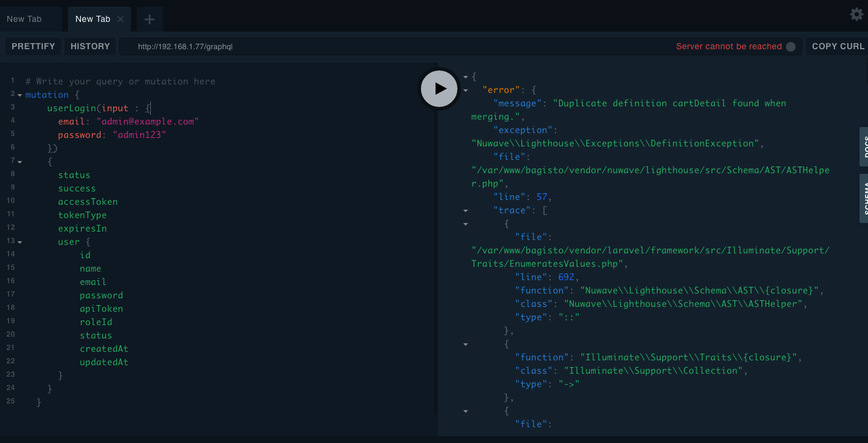This screenshot has height=443, width=868.
Task: Add a new tab with the plus button
Action: (150, 19)
